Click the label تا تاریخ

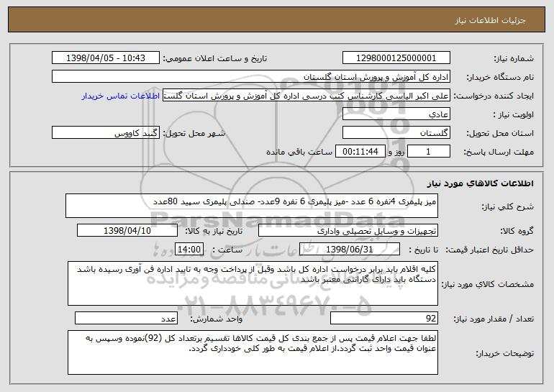[x=423, y=250]
